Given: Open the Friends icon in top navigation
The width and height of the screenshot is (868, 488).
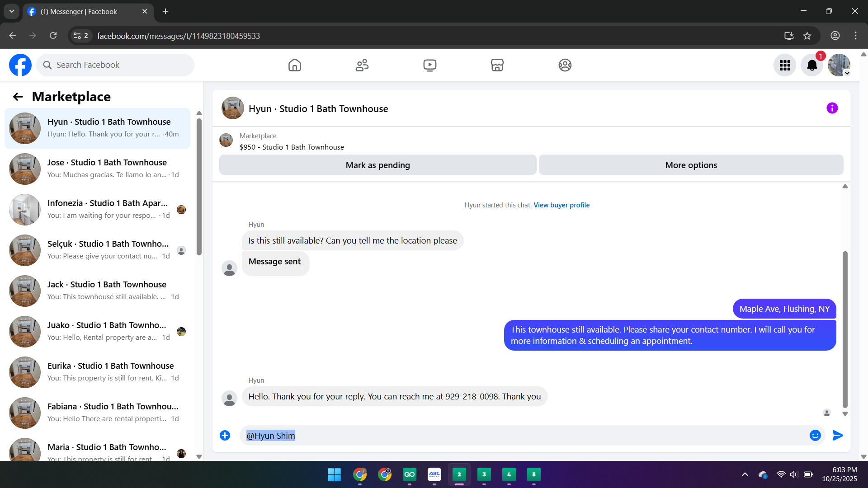Looking at the screenshot, I should coord(362,65).
